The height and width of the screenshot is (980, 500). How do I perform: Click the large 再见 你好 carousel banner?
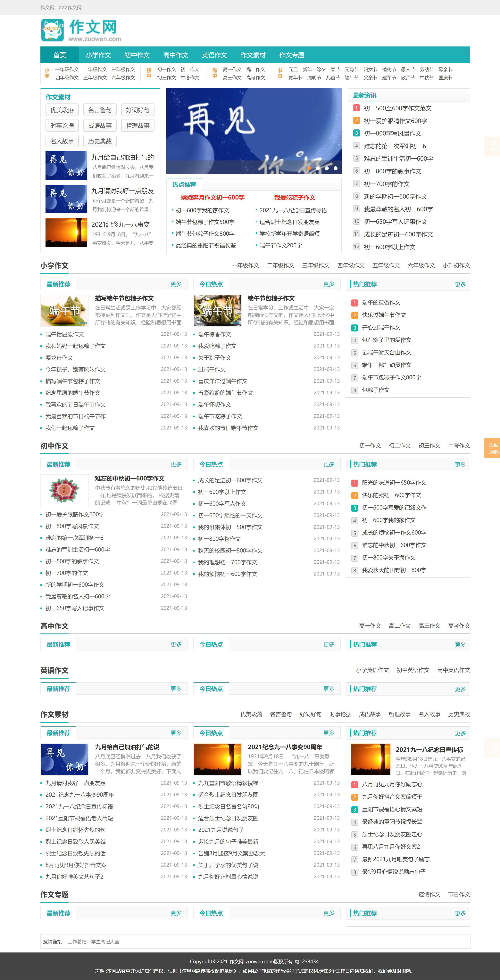[254, 131]
